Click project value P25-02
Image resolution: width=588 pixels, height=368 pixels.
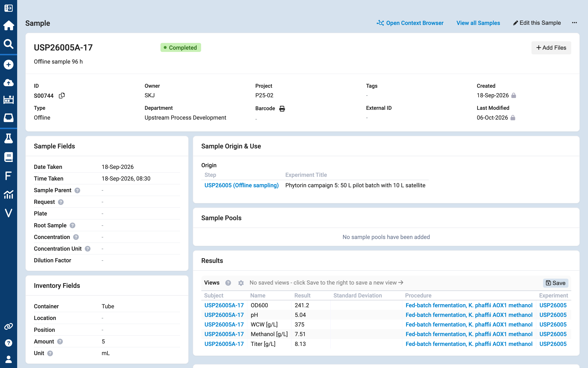pyautogui.click(x=264, y=95)
